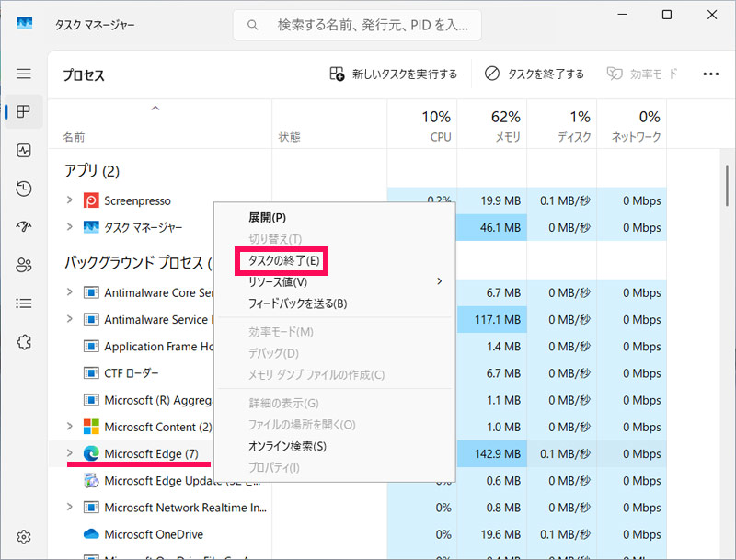Select the Microsoft OneDrive process name
This screenshot has height=560, width=736.
tap(154, 534)
